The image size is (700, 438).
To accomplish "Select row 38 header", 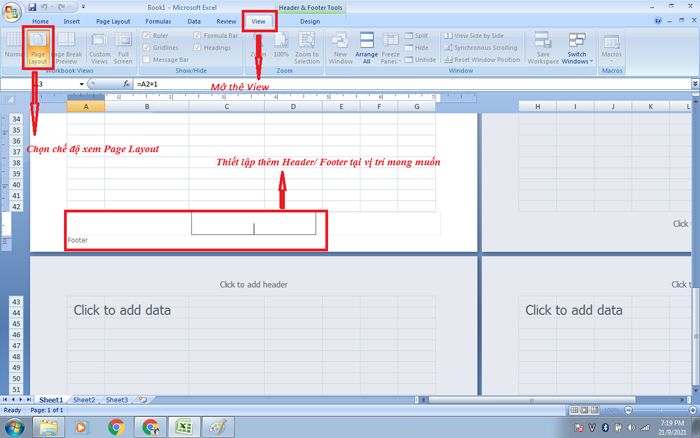I will click(x=16, y=163).
